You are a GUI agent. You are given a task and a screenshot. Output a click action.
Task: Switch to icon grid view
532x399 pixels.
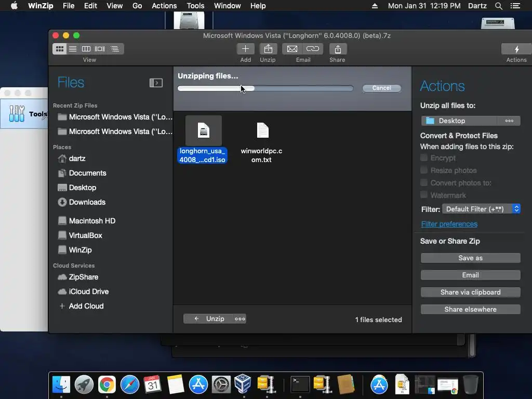[60, 49]
